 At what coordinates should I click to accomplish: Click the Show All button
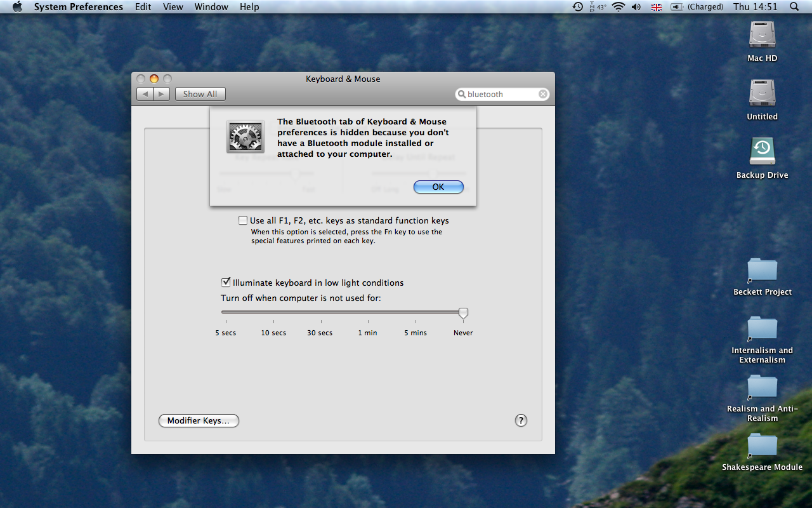click(x=200, y=94)
